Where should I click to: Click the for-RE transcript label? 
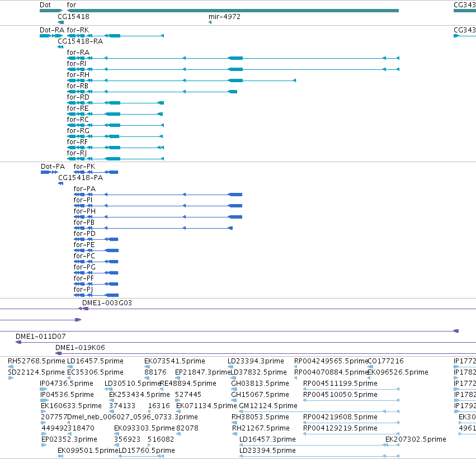pos(78,108)
